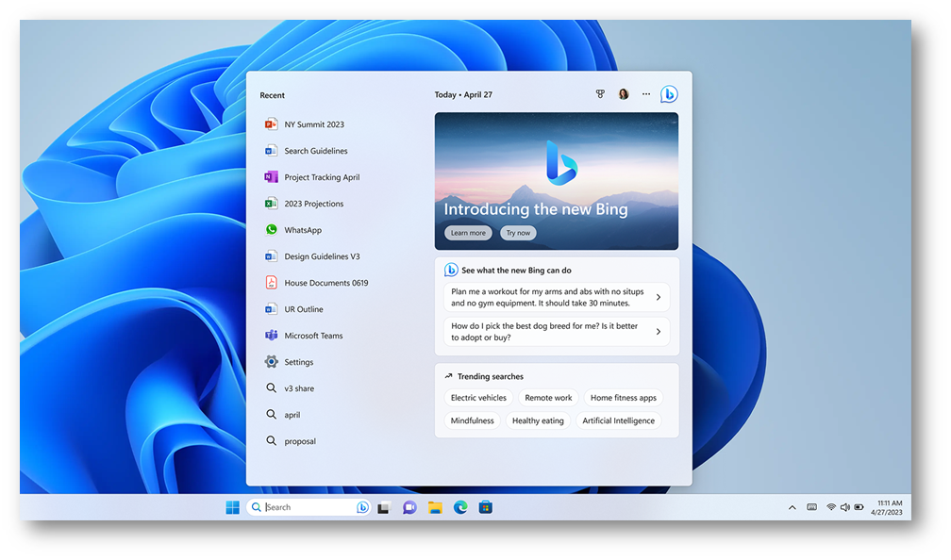Click the Try now button
Screen dimensions: 951x560
point(518,233)
